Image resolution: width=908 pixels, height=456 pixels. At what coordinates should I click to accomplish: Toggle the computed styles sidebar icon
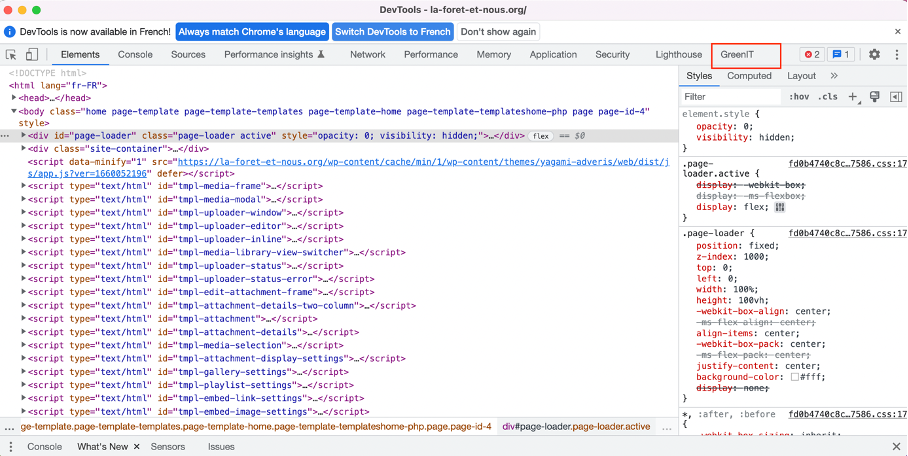[896, 97]
